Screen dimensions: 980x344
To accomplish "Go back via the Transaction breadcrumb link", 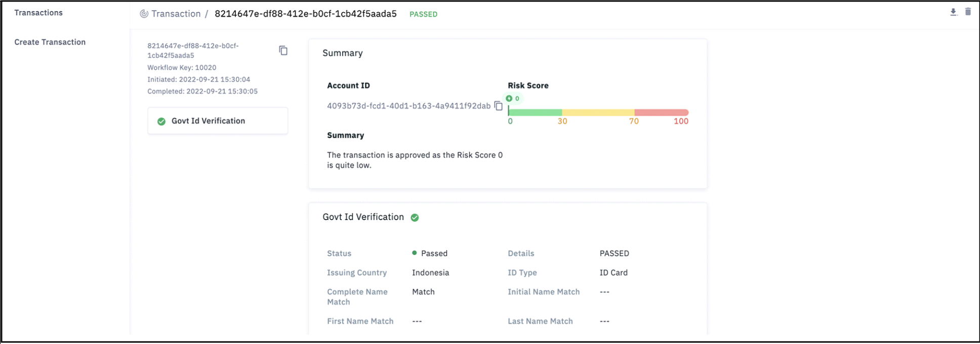I will tap(176, 14).
